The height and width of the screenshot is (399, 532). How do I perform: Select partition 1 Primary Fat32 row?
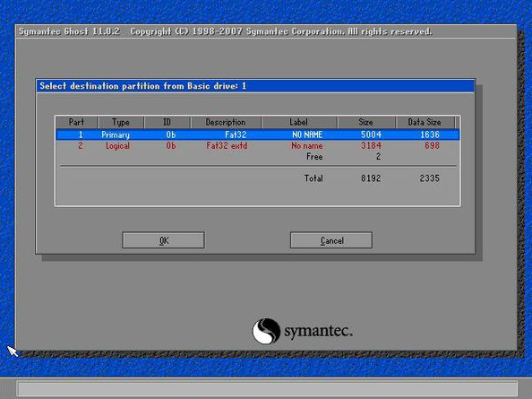point(258,134)
